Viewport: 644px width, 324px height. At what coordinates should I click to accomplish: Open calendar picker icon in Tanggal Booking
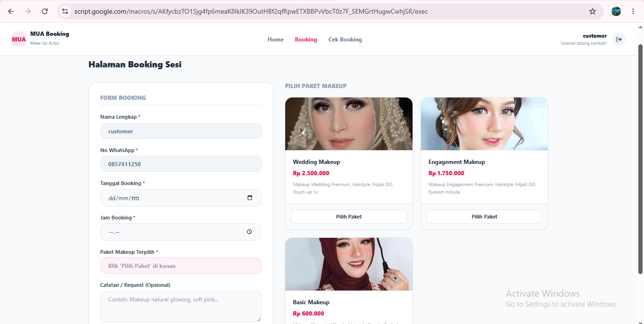(250, 198)
